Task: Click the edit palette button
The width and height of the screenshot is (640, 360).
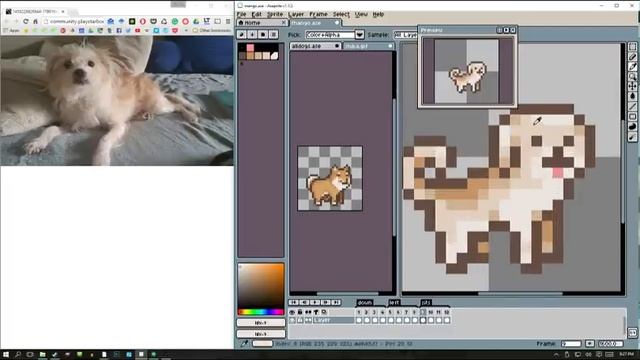Action: click(242, 35)
